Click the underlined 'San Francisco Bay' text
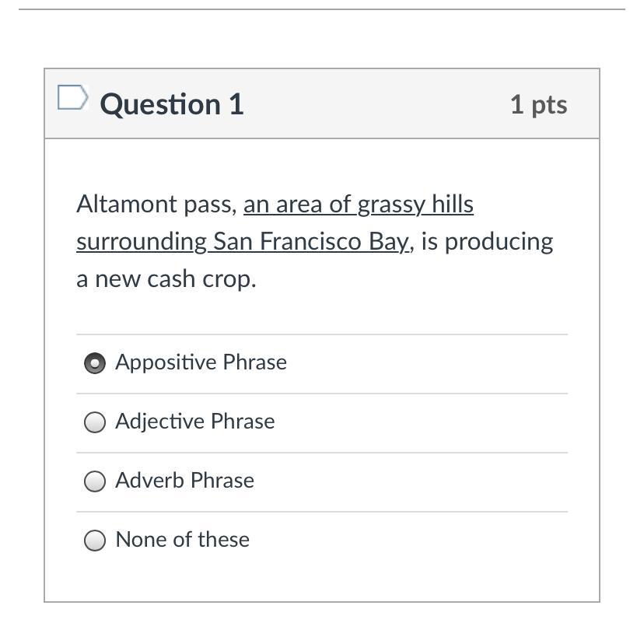This screenshot has height=644, width=644. coord(310,242)
